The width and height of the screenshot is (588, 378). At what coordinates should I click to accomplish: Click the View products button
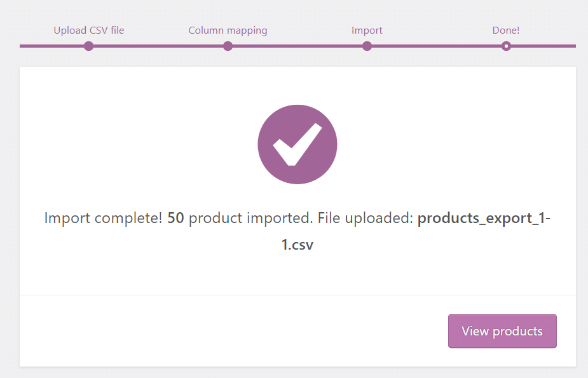(502, 330)
